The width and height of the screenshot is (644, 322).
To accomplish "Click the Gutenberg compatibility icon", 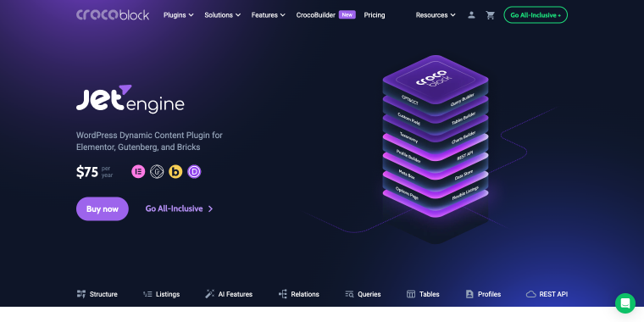I will pos(157,171).
